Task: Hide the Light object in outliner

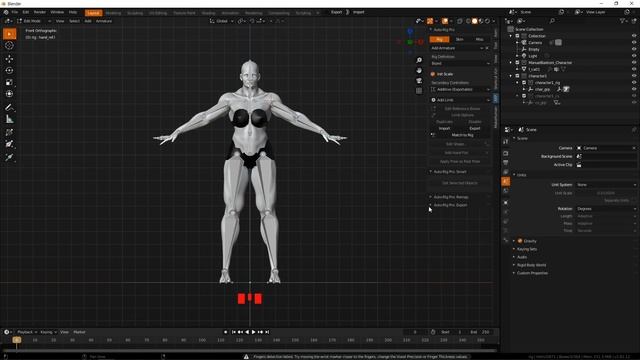Action: 634,56
